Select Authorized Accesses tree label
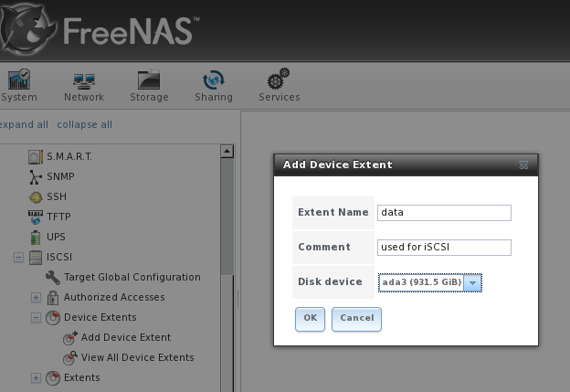Screen dimensions: 570x392 [x=114, y=297]
